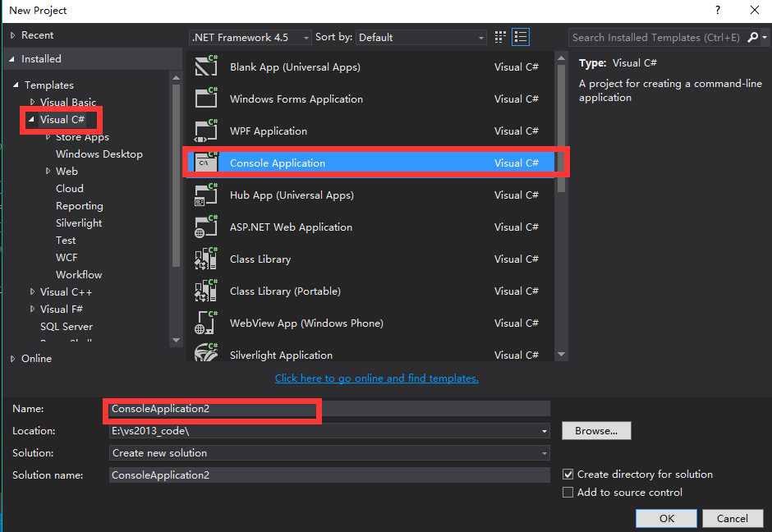Open the .NET Framework 4.5 version dropdown
Image resolution: width=772 pixels, height=532 pixels.
(250, 38)
